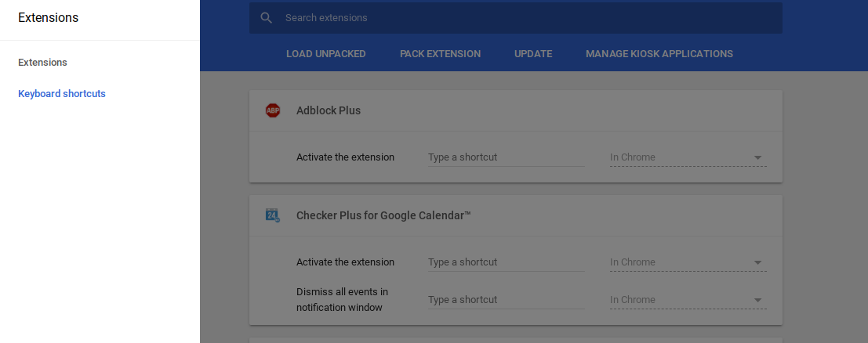Select Extensions item in sidebar menu
The image size is (868, 343).
[x=42, y=63]
